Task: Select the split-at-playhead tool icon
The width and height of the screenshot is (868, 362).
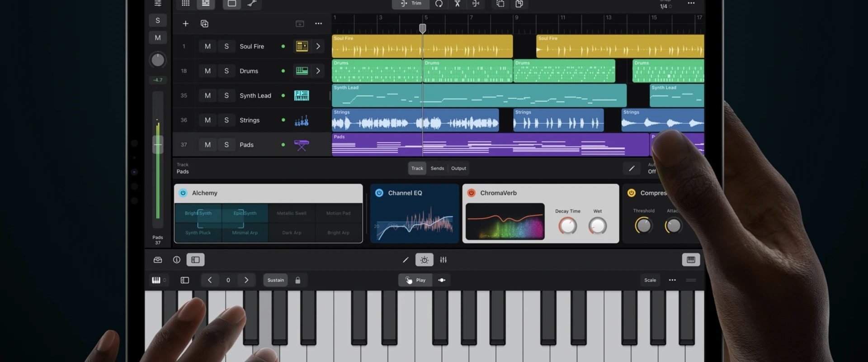Action: coord(476,4)
